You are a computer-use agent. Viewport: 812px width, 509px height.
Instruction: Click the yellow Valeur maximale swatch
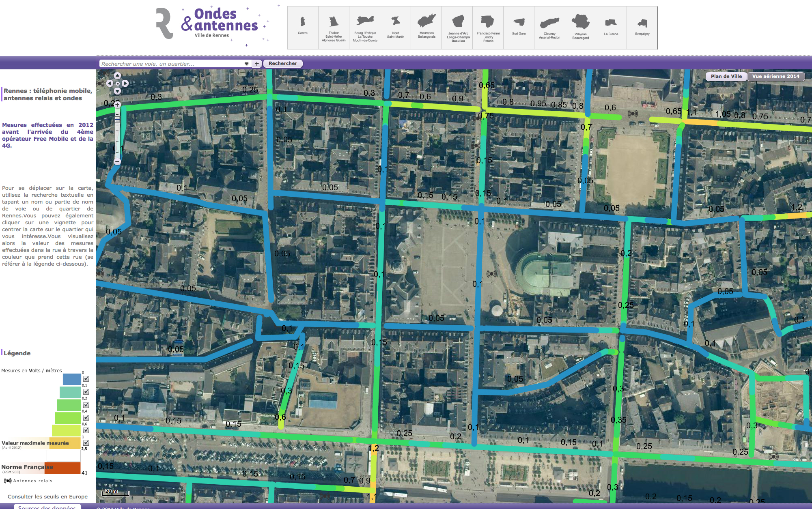coord(65,443)
